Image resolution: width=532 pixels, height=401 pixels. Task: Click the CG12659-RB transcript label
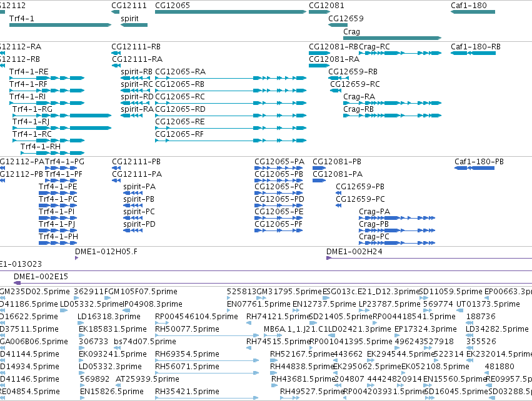[353, 72]
